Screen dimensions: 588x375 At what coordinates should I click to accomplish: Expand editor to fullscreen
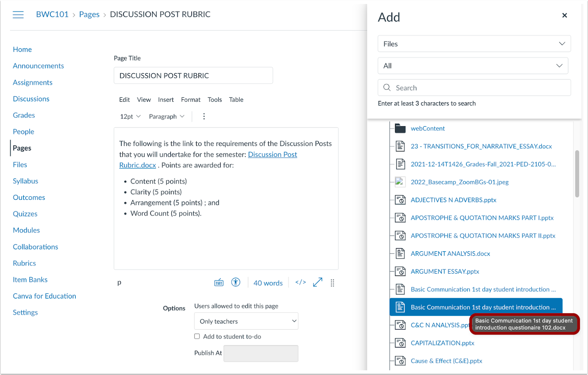click(318, 282)
